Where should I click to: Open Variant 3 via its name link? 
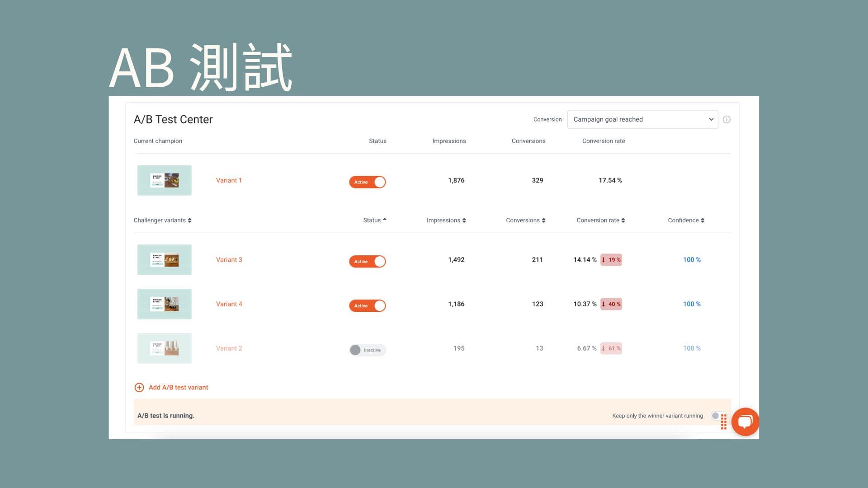(229, 259)
